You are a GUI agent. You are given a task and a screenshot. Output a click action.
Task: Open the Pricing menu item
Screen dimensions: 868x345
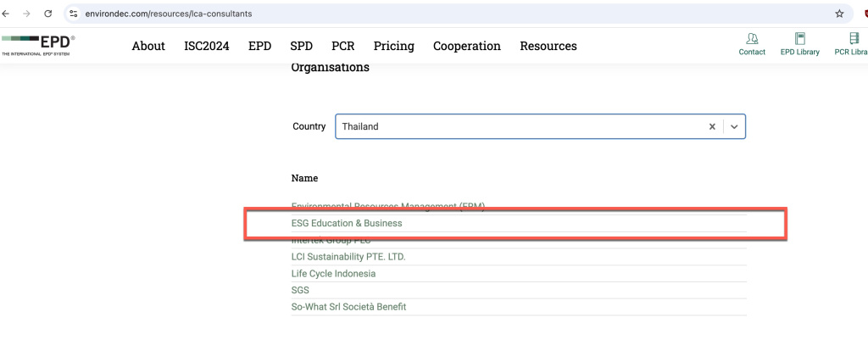393,46
